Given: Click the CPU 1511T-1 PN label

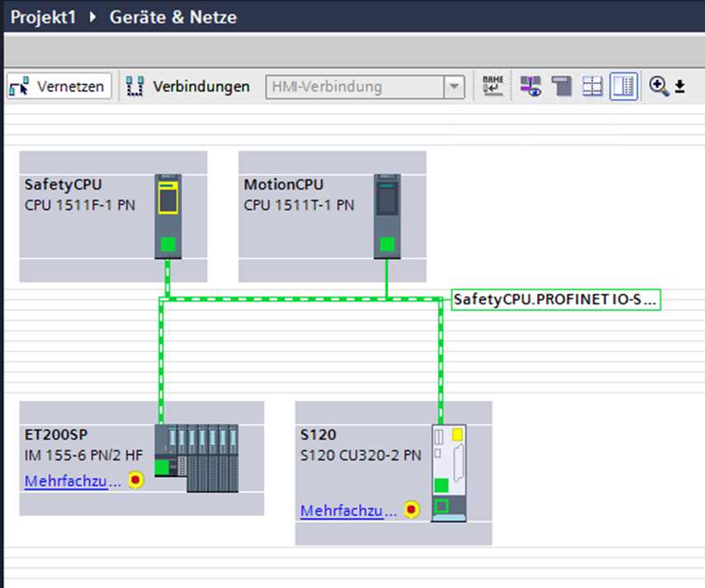Looking at the screenshot, I should point(299,205).
